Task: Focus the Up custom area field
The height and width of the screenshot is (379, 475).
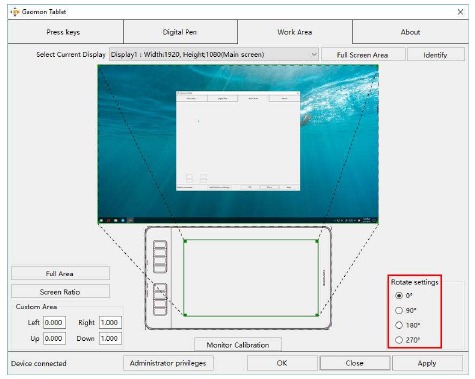Action: pyautogui.click(x=54, y=339)
